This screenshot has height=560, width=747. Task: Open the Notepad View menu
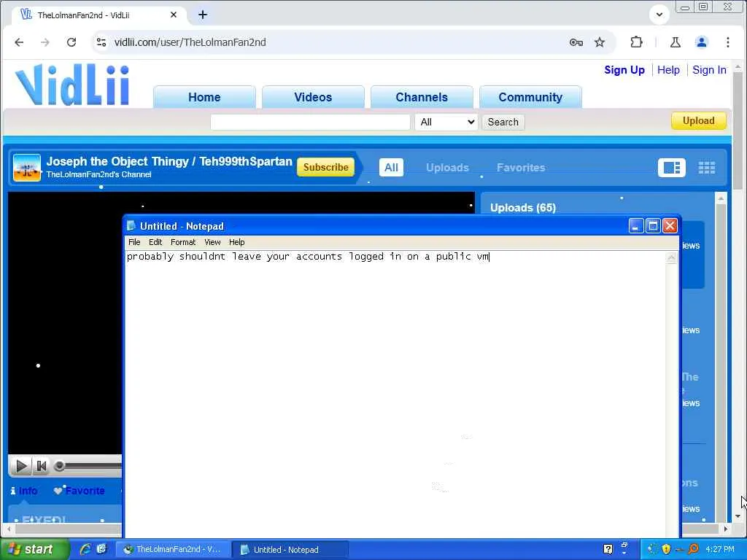click(x=212, y=242)
